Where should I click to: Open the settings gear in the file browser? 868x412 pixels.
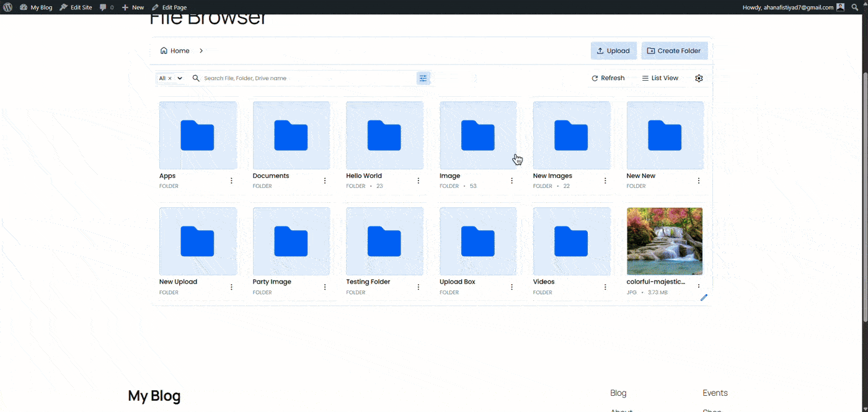(x=699, y=78)
